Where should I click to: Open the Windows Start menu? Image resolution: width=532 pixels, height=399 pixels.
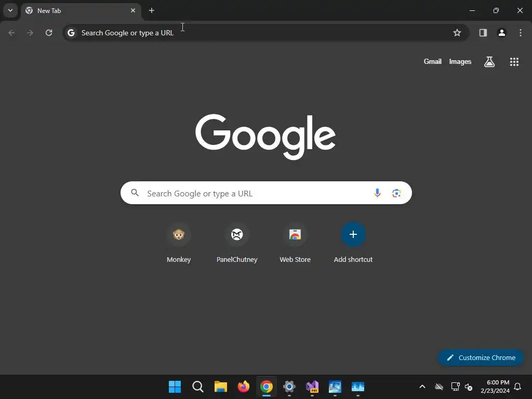click(175, 387)
